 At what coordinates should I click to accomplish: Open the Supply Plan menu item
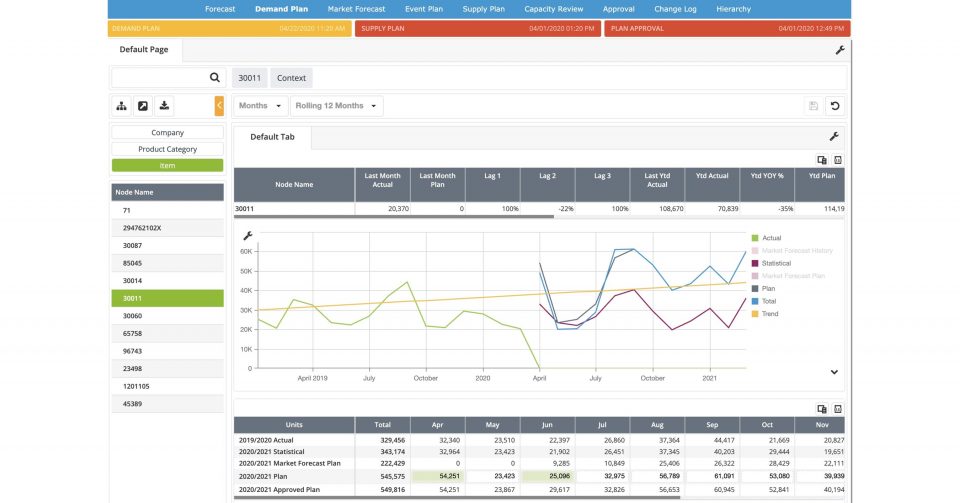[482, 9]
